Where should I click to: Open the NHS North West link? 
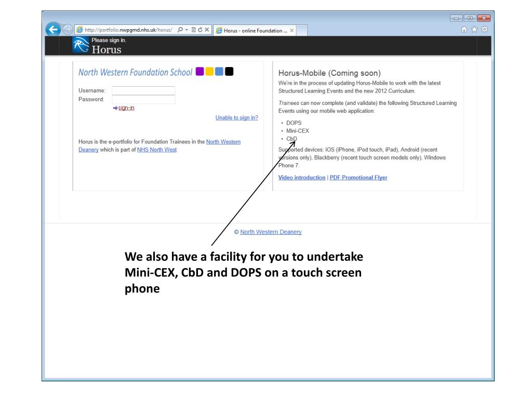157,150
